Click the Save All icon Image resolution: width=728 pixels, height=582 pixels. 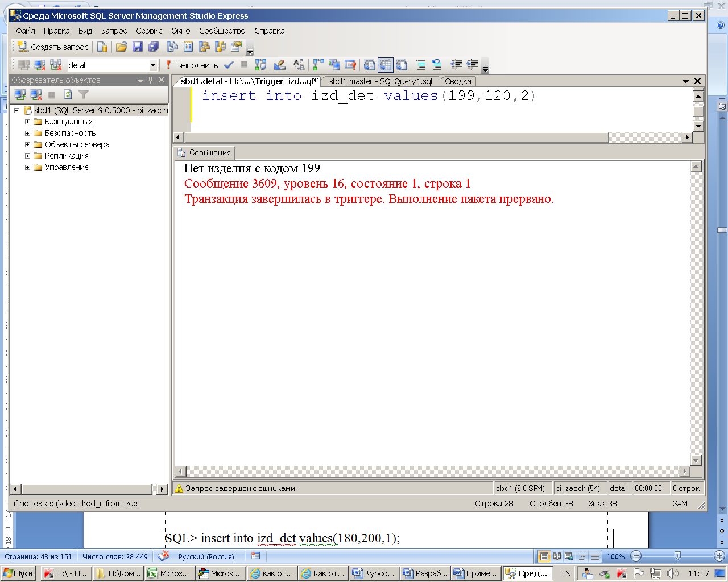[x=153, y=47]
